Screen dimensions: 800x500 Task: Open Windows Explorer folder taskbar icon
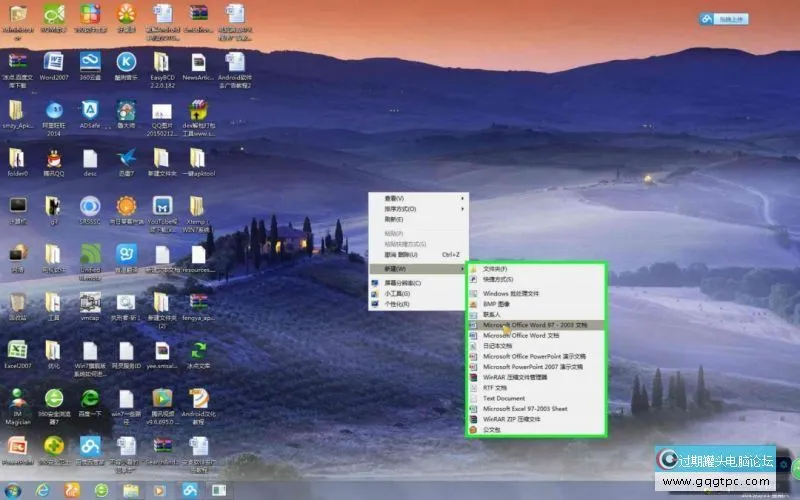click(x=131, y=491)
